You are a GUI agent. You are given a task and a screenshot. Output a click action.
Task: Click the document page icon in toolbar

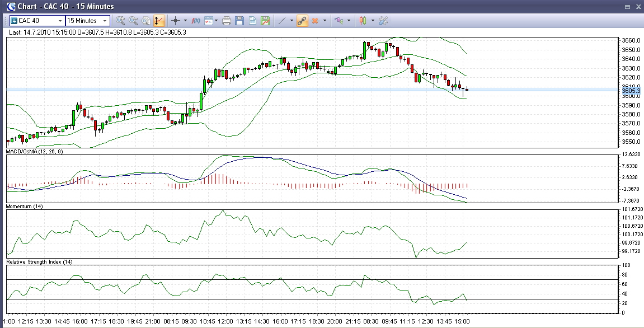coord(252,21)
